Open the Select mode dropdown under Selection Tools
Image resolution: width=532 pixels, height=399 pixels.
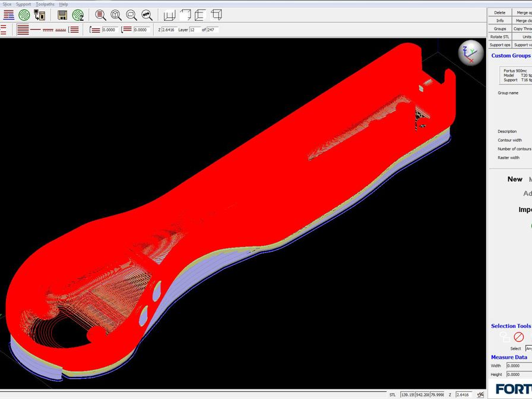pos(528,349)
